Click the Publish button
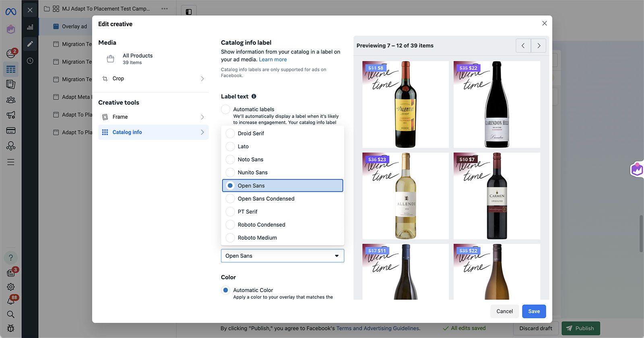Image resolution: width=644 pixels, height=338 pixels. [581, 328]
